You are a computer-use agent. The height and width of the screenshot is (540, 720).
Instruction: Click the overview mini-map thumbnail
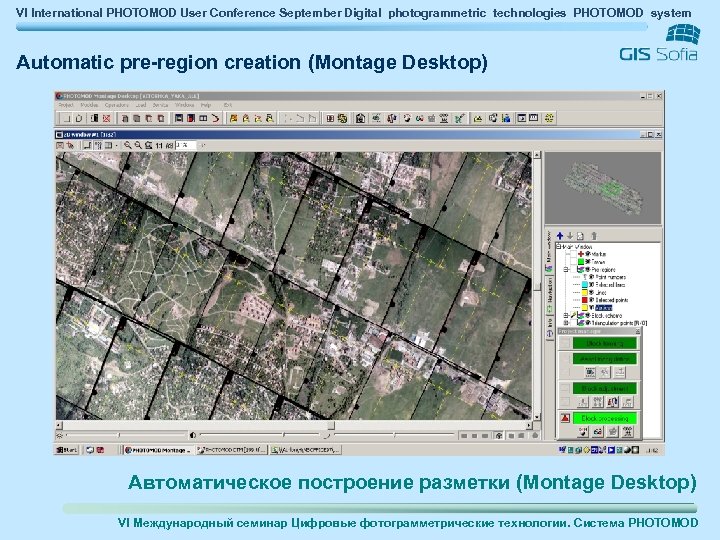(x=603, y=188)
